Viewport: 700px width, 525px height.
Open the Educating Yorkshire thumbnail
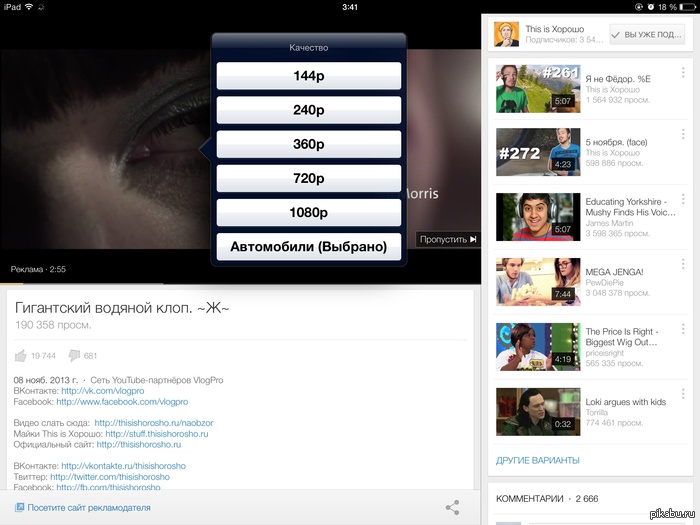pos(538,217)
